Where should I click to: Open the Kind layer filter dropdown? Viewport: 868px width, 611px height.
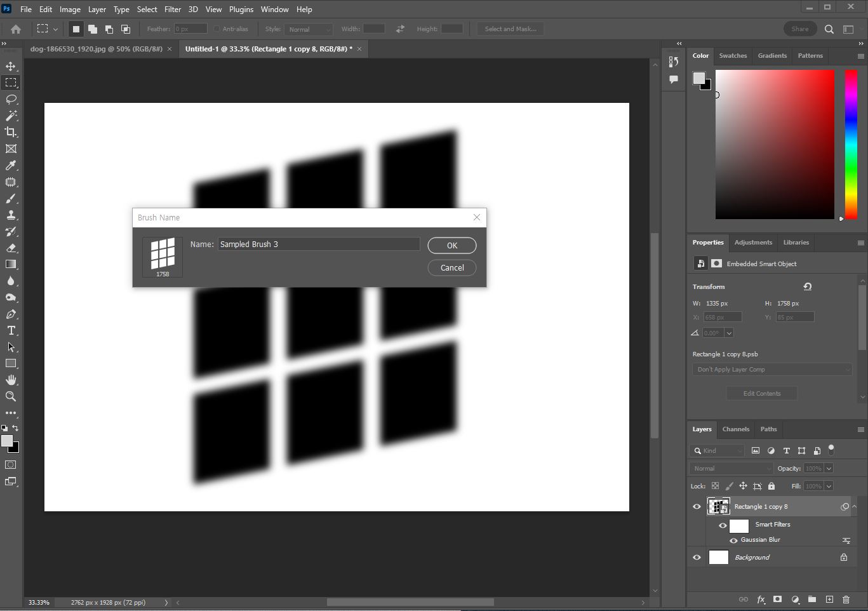[717, 450]
